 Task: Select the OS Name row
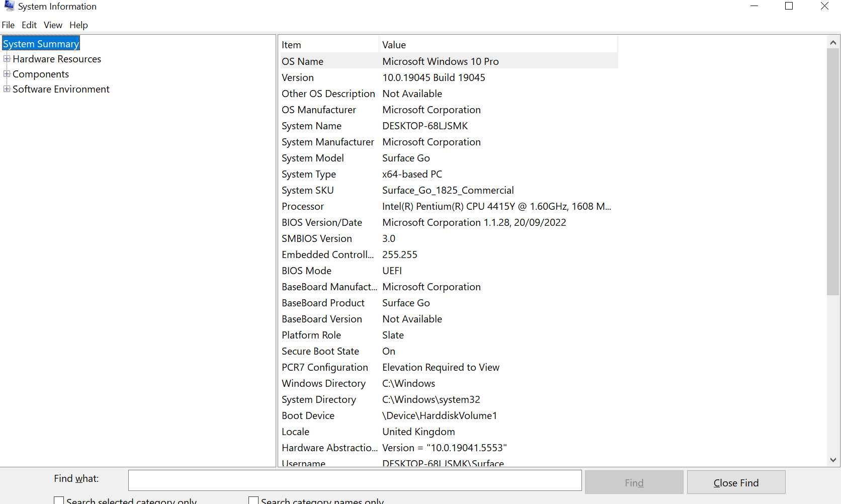448,61
